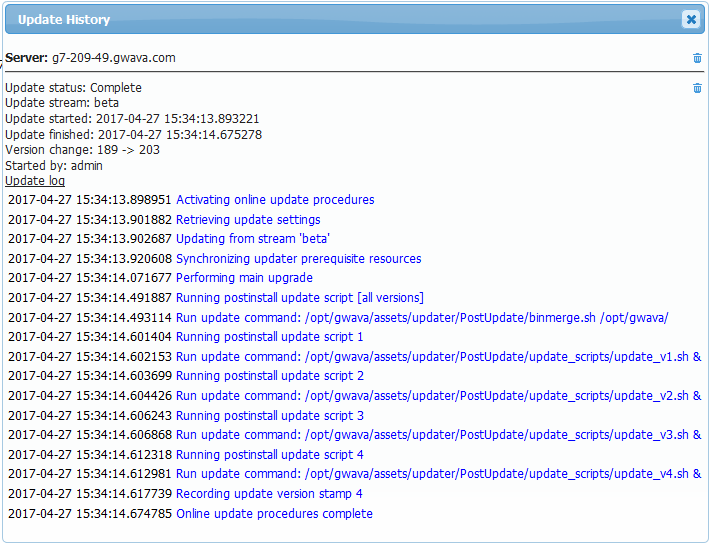Select "Updating from stream 'beta'" log line
The height and width of the screenshot is (545, 712).
(x=253, y=239)
